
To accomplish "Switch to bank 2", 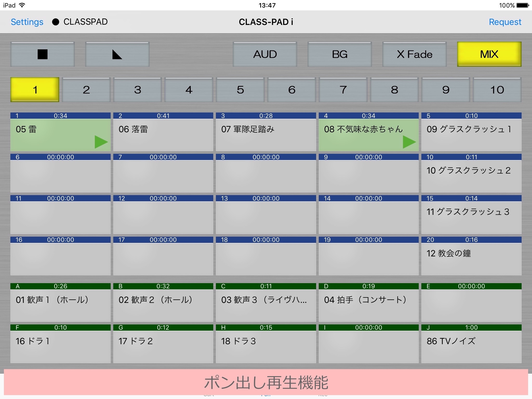I will 86,90.
